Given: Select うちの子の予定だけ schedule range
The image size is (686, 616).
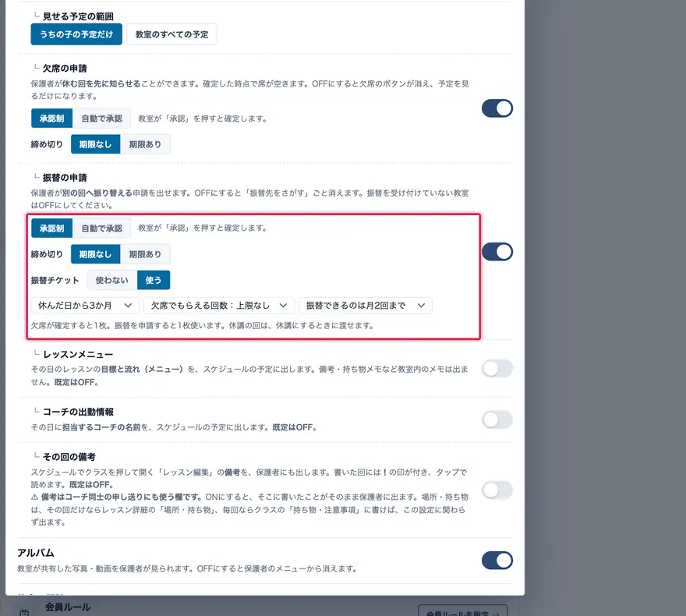Looking at the screenshot, I should point(76,34).
